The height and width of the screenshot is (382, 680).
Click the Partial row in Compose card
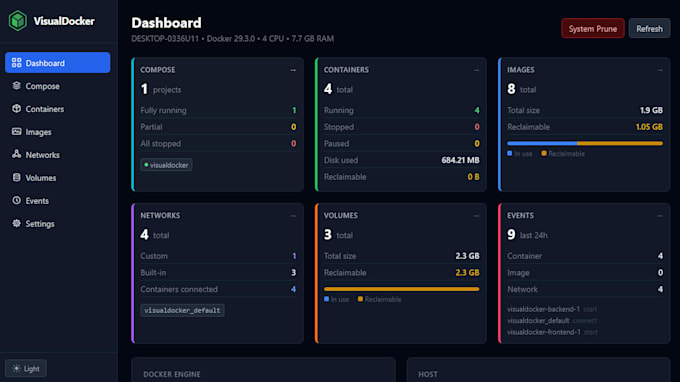tap(218, 127)
